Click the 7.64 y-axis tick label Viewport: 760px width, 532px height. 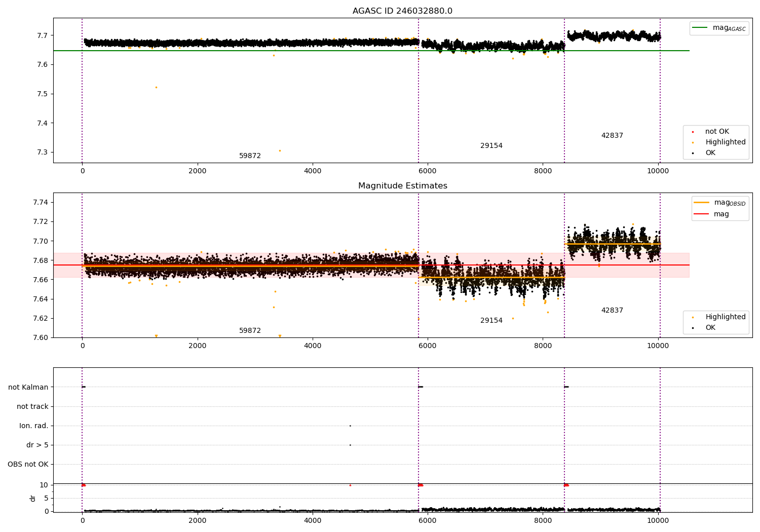tap(41, 299)
